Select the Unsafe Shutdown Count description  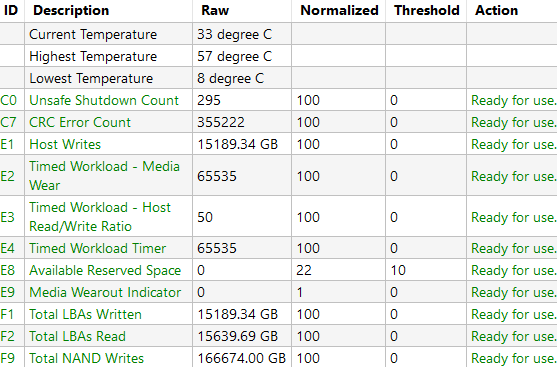(104, 101)
